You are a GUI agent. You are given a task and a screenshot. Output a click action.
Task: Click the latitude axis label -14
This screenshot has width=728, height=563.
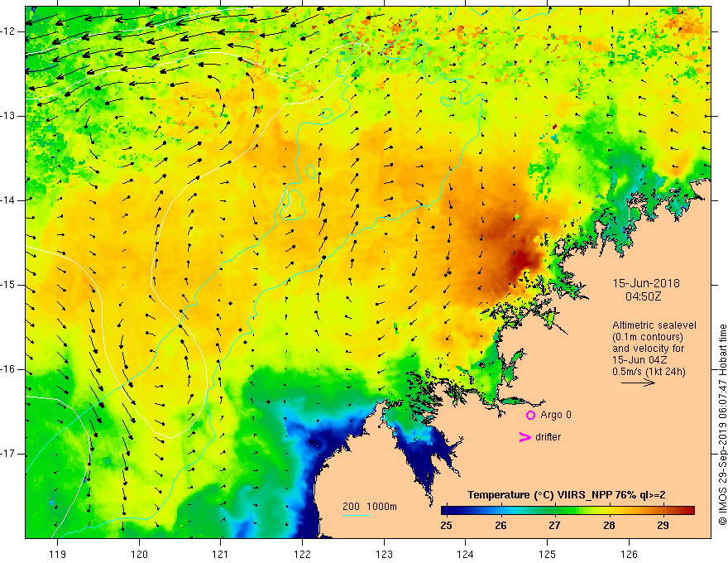9,200
